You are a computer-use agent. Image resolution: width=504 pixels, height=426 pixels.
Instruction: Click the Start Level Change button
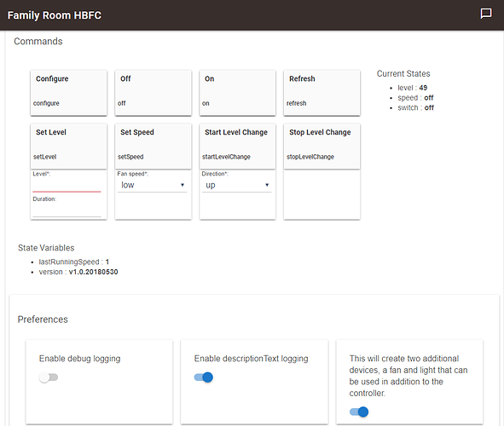click(238, 147)
